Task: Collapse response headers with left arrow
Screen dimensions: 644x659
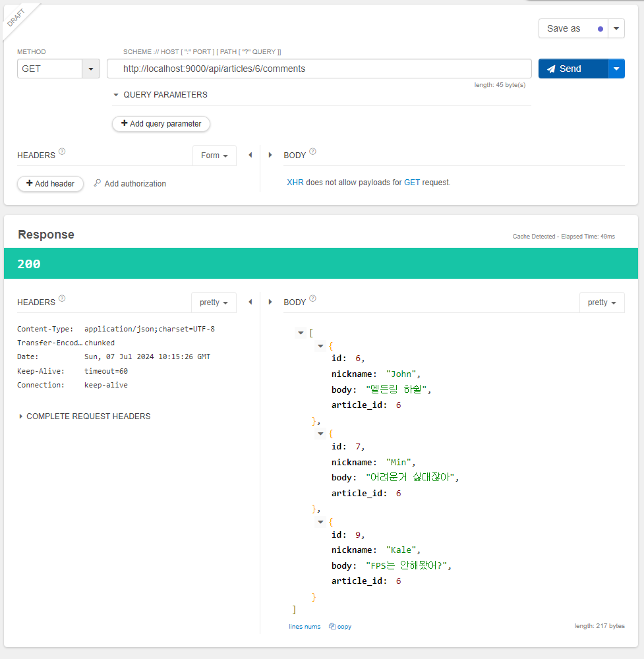Action: tap(250, 302)
